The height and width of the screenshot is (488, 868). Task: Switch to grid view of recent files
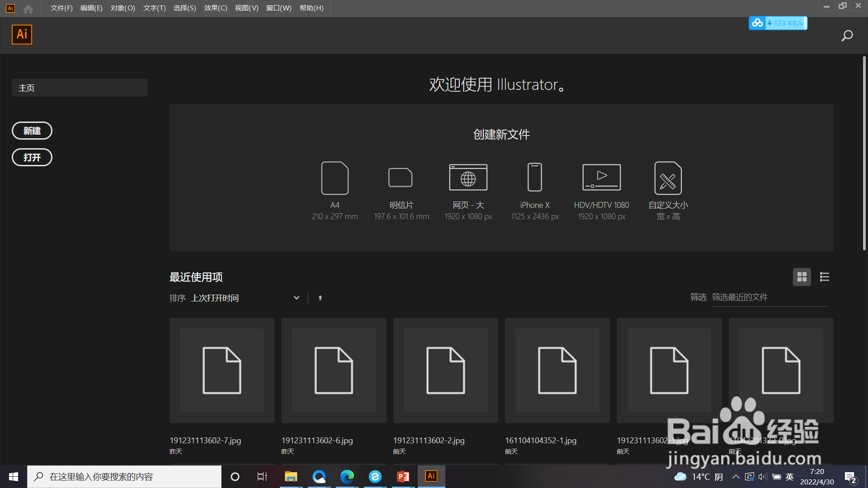(802, 277)
